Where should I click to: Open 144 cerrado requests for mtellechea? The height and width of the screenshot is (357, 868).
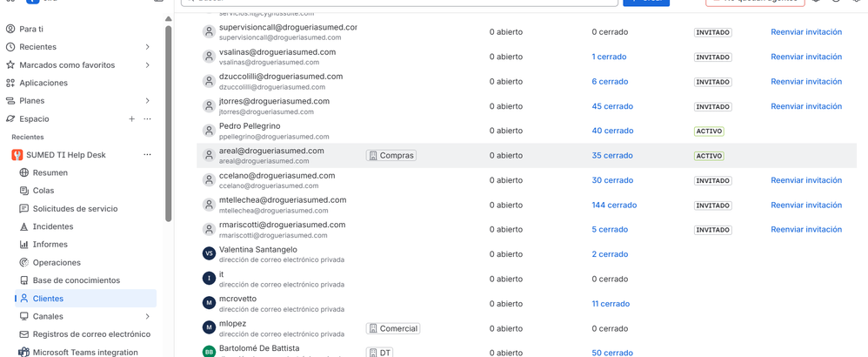point(614,205)
